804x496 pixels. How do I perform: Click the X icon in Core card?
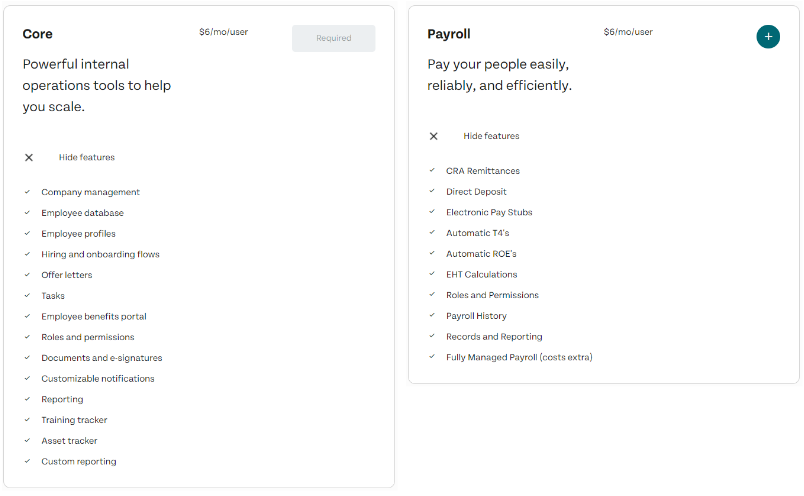pyautogui.click(x=29, y=158)
